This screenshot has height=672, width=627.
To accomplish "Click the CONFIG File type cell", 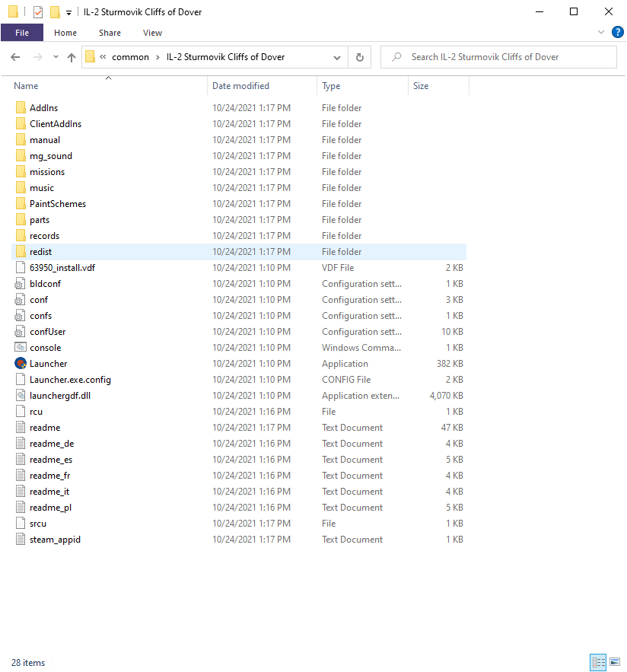I will pyautogui.click(x=346, y=379).
